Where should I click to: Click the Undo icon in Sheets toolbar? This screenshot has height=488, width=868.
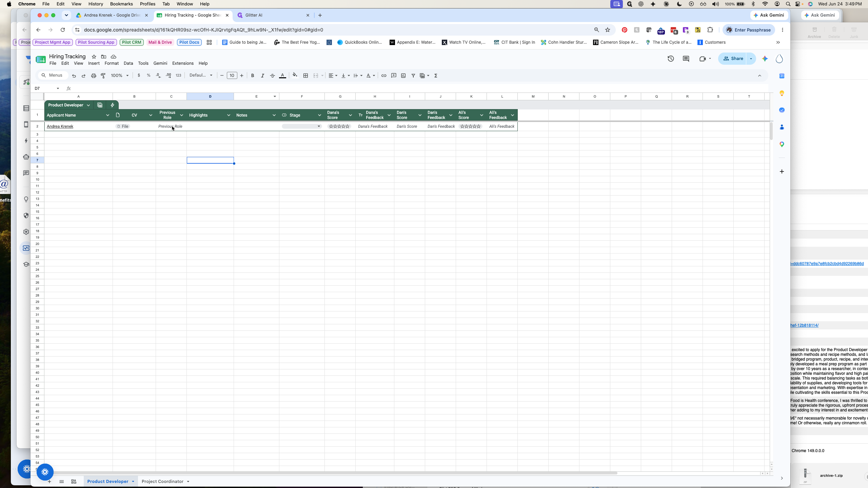click(x=74, y=76)
